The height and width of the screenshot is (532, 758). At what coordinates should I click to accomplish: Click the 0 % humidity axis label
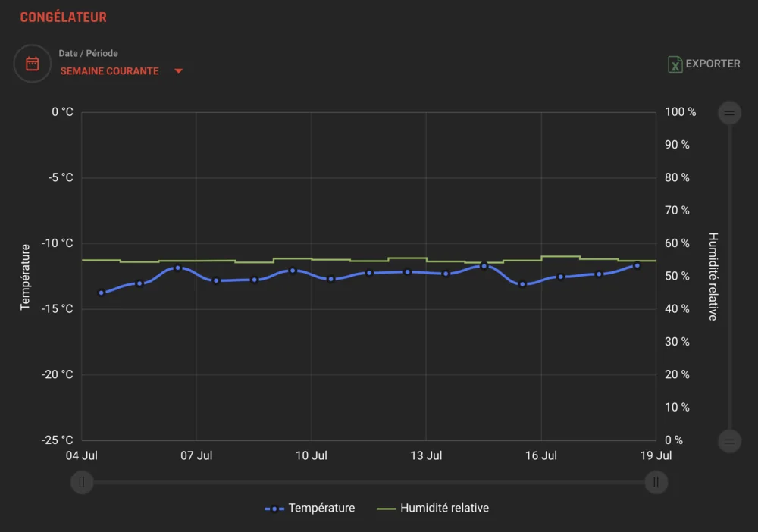click(x=673, y=440)
